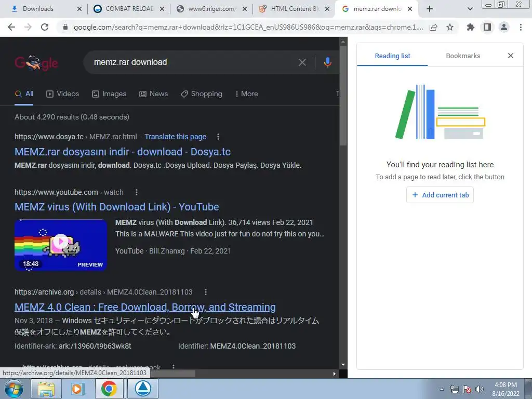Open the blue triangle app in taskbar

point(143,389)
